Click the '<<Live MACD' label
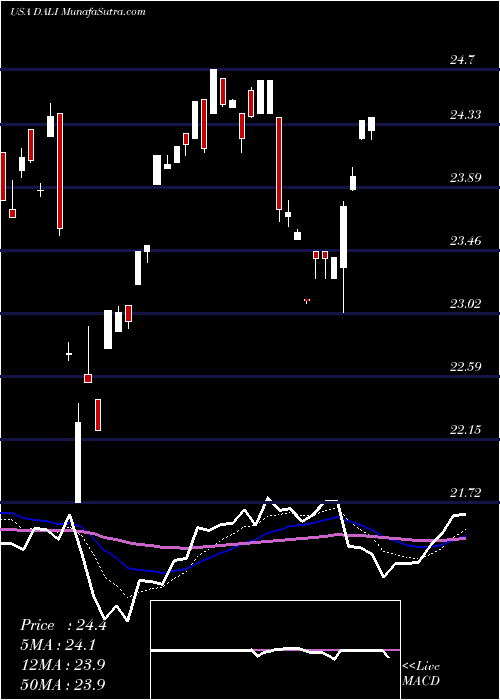This screenshot has height=700, width=500. pos(421,673)
